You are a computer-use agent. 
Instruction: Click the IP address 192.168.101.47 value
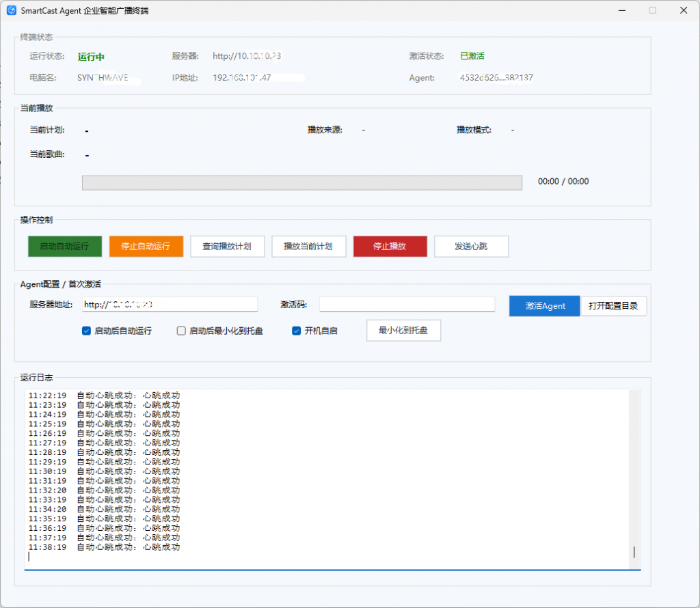click(241, 78)
